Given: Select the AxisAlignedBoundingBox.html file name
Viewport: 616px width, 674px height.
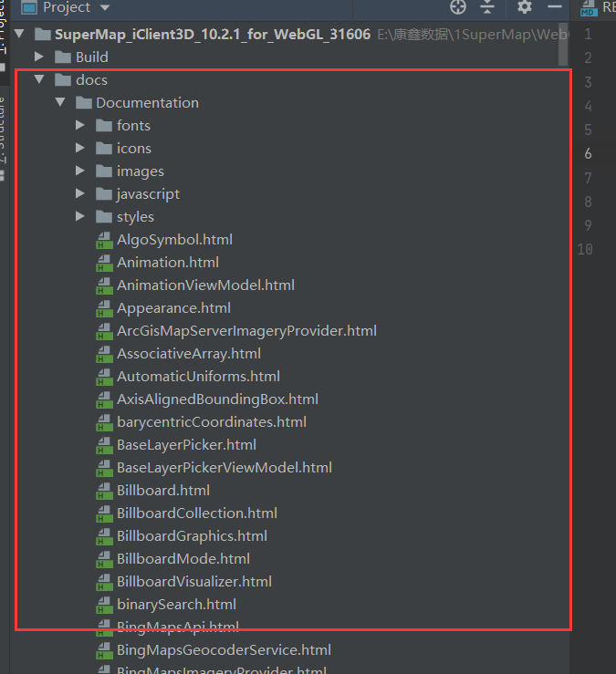Looking at the screenshot, I should 218,399.
